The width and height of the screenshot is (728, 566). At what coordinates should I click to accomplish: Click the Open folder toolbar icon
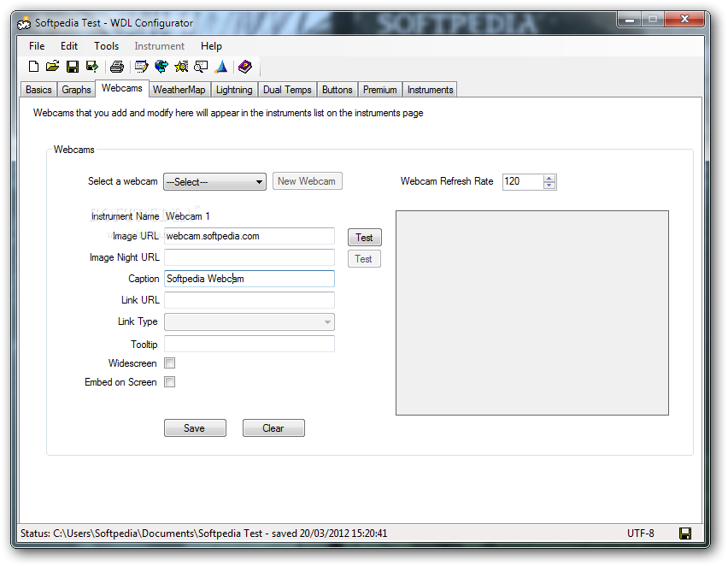pos(52,67)
